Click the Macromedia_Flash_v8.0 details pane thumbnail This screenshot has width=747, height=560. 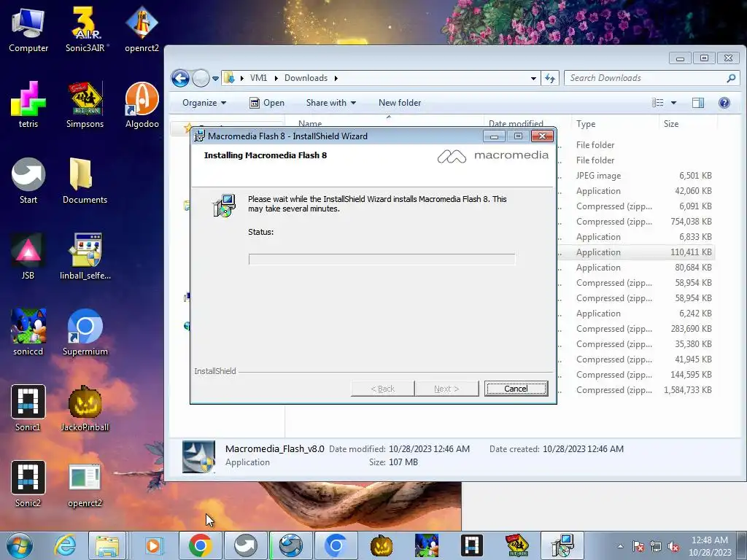(x=198, y=456)
